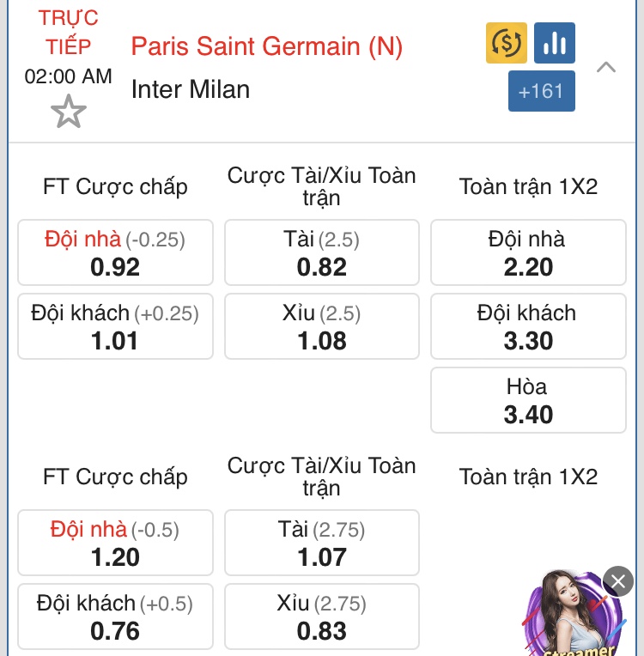644x656 pixels.
Task: Close the streamer promotion popup
Action: (618, 581)
